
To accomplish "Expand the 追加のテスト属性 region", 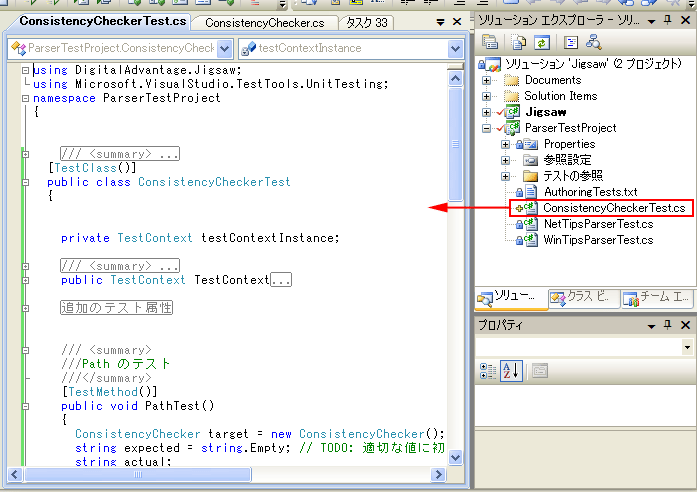I will pos(25,308).
